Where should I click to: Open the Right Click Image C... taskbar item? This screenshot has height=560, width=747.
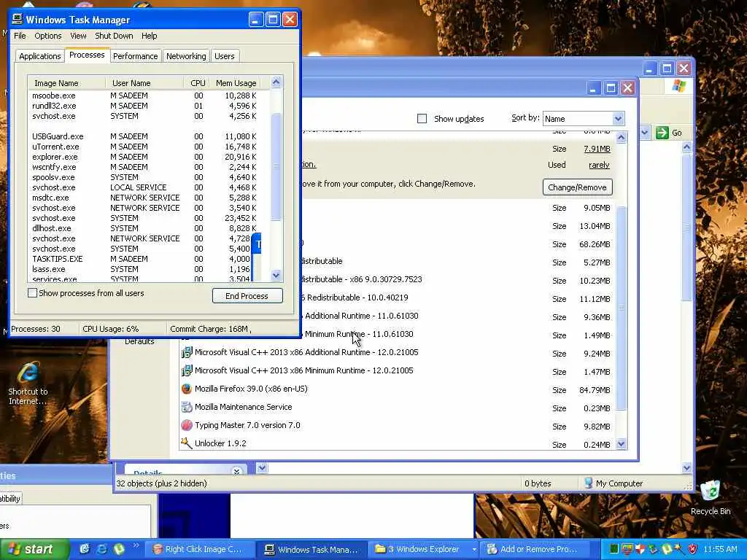(198, 549)
